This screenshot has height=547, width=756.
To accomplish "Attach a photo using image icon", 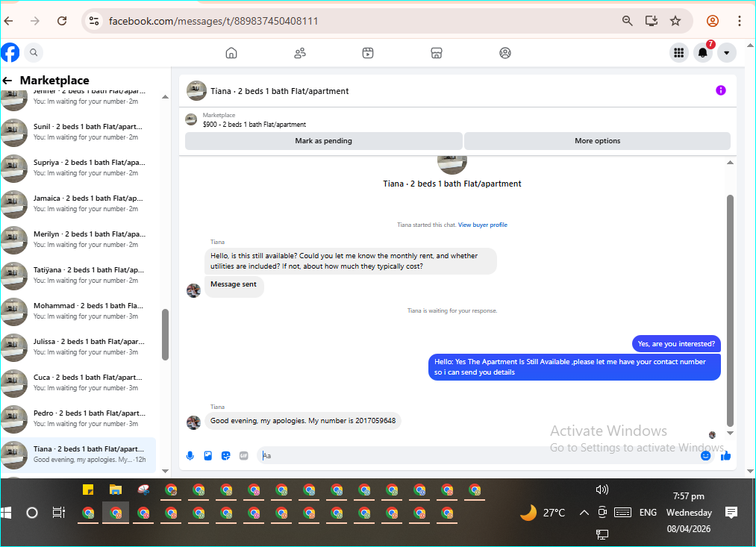I will 207,455.
